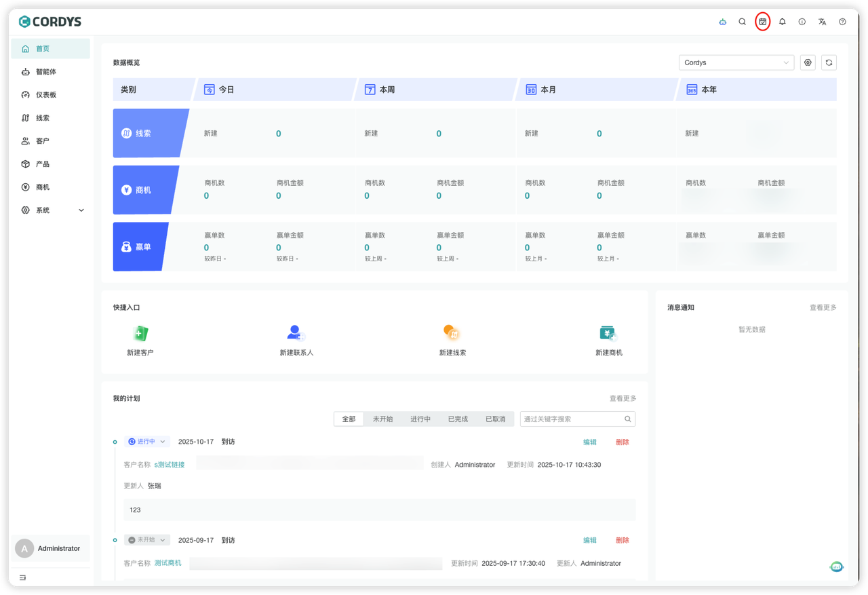Collapse the sidebar using bottom-left icon
868x595 pixels.
tap(22, 577)
